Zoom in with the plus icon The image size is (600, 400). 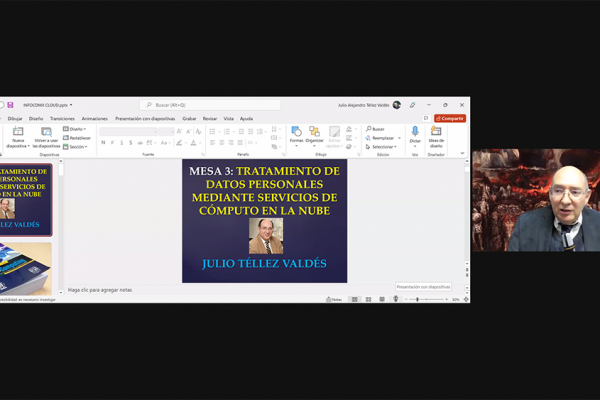pyautogui.click(x=446, y=299)
